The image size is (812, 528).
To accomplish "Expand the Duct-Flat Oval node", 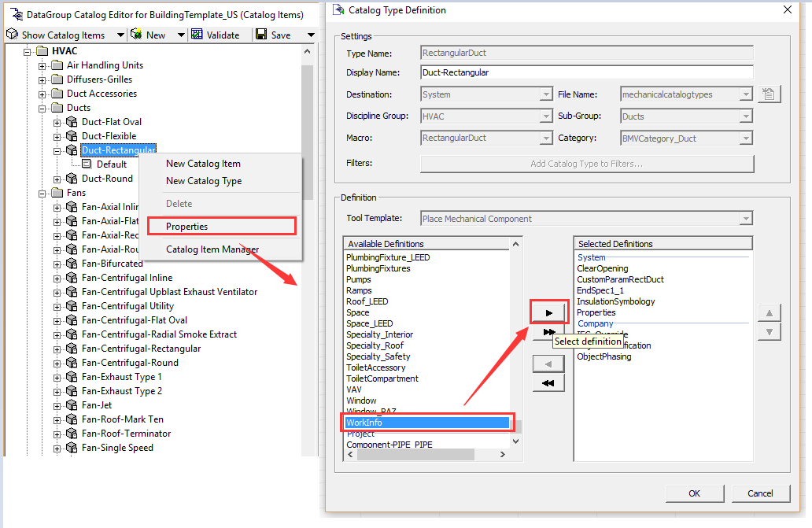I will (x=57, y=123).
